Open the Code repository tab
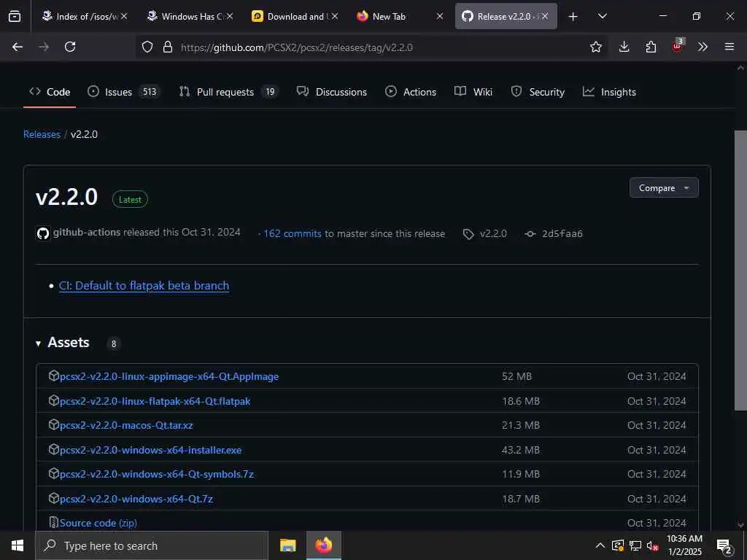The image size is (747, 560). coord(50,92)
